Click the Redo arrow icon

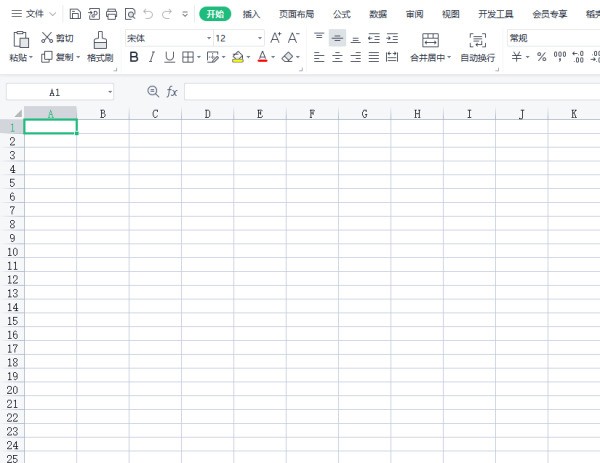[166, 14]
